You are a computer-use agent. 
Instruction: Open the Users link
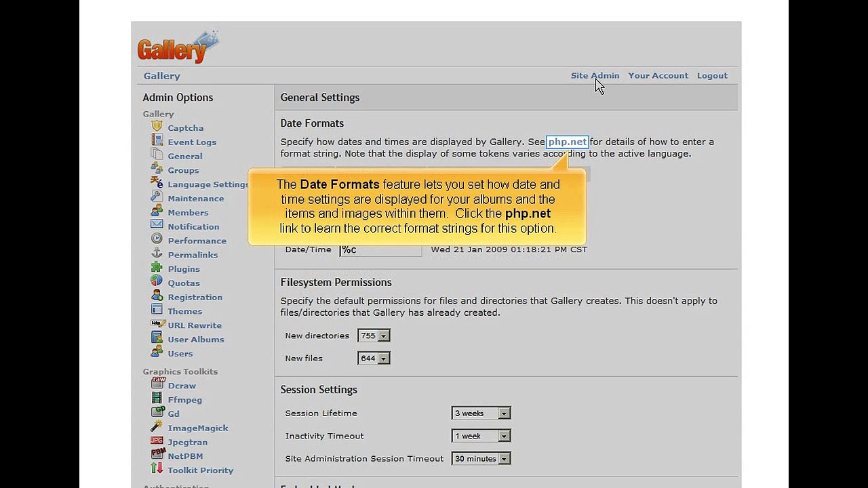[180, 354]
